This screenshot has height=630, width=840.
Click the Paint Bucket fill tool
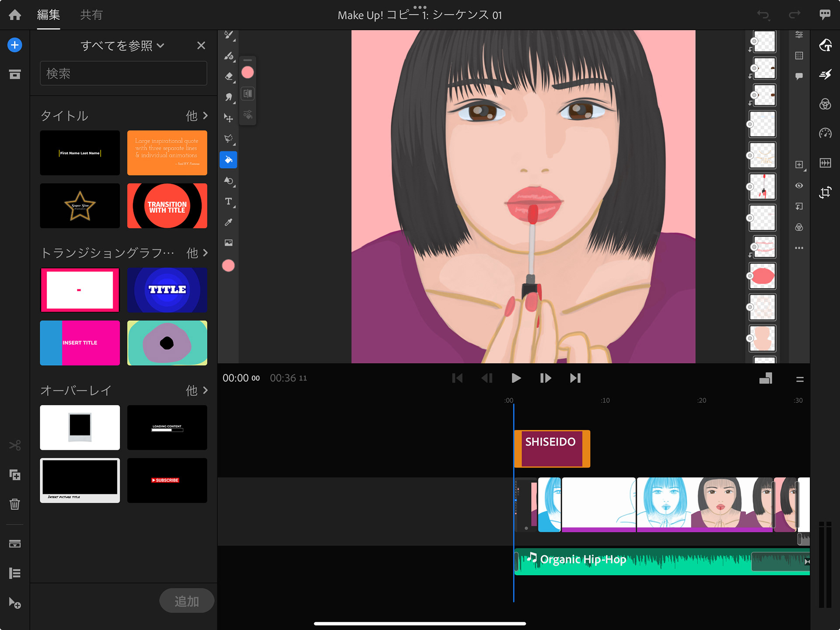228,160
